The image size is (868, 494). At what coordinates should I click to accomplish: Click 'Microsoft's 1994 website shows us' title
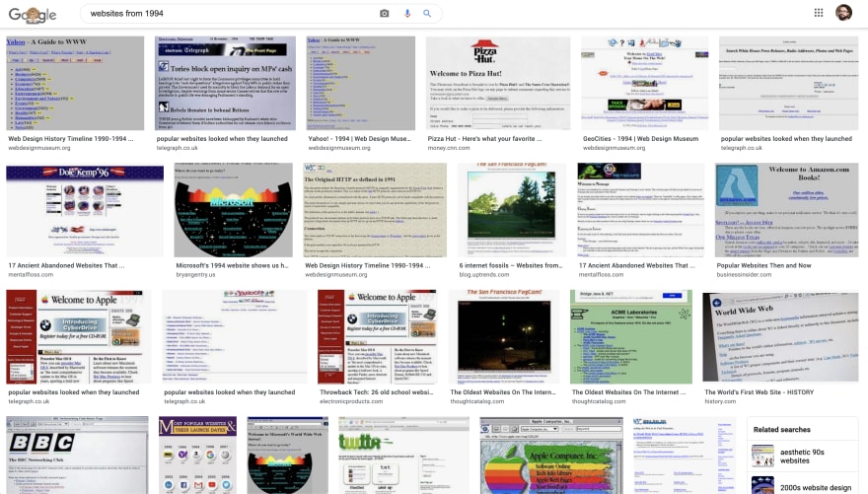point(232,265)
